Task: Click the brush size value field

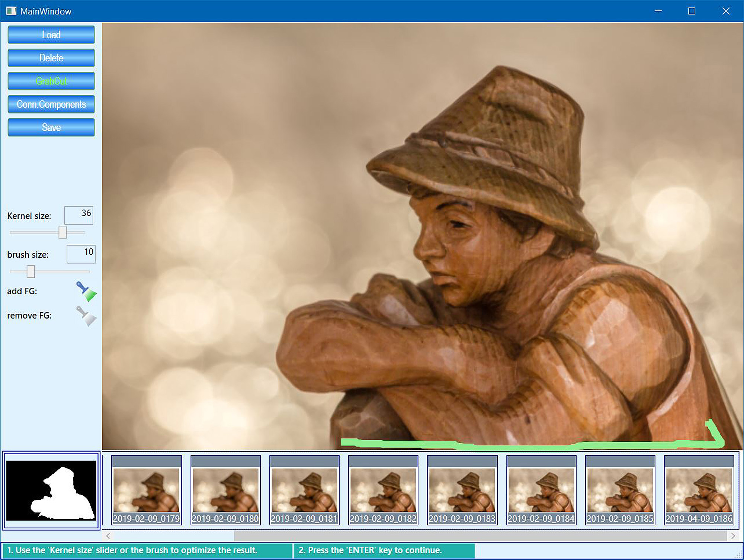Action: point(81,254)
